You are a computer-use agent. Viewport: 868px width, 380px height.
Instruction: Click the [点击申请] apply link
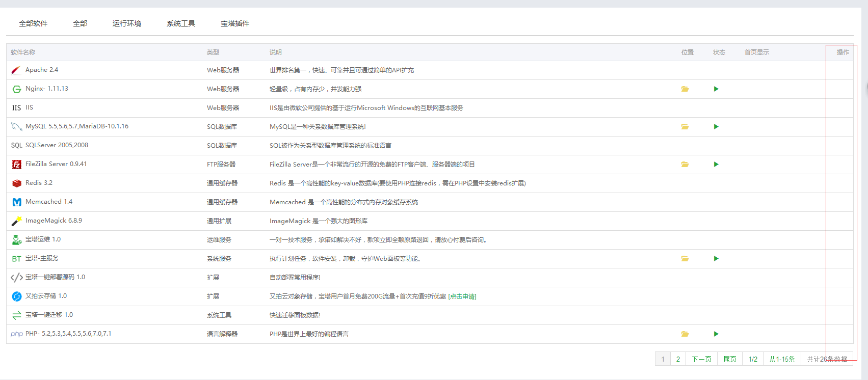point(462,296)
